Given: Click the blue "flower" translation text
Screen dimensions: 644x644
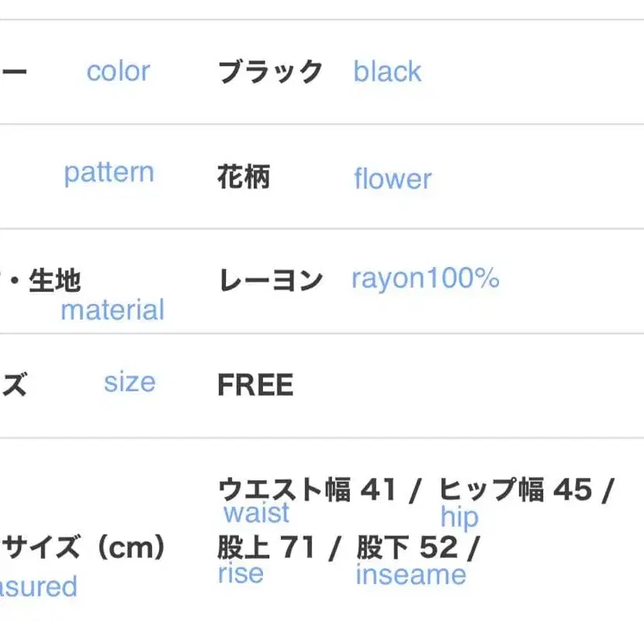Looking at the screenshot, I should 393,179.
